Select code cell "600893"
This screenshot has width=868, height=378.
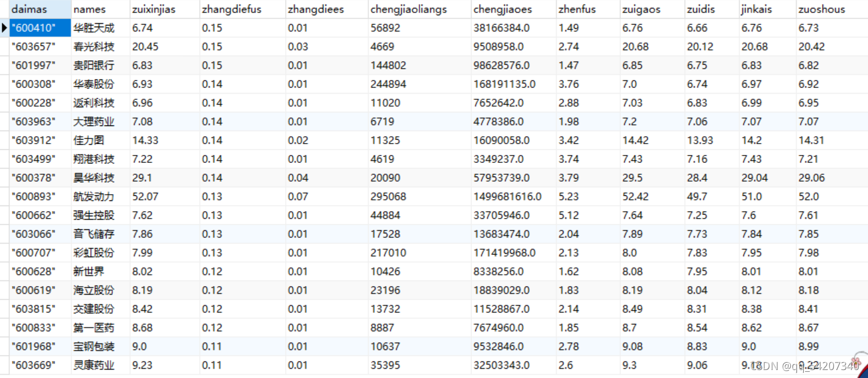[40, 196]
